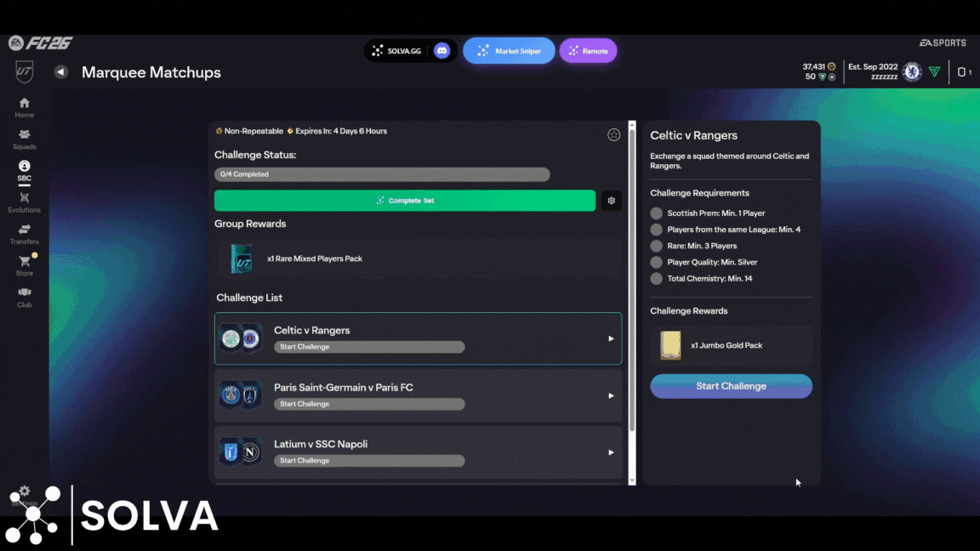Image resolution: width=980 pixels, height=551 pixels.
Task: Click the favorite star icon for this SBC
Action: [x=613, y=134]
